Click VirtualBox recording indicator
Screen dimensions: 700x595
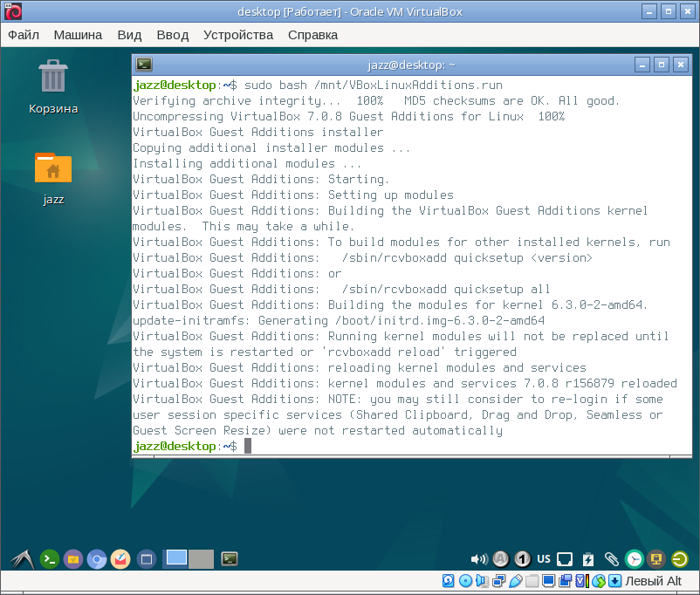click(x=566, y=581)
